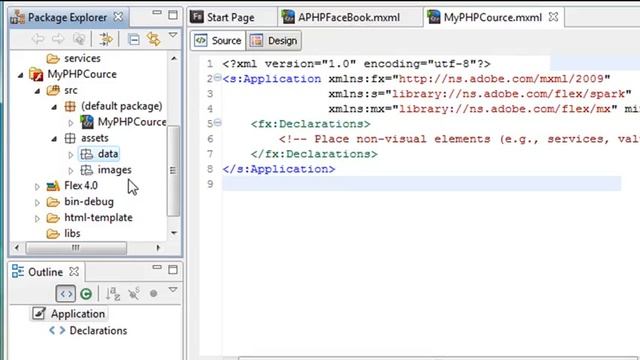Switch to the Start Page tab
Viewport: 640px width, 360px height.
pos(231,18)
